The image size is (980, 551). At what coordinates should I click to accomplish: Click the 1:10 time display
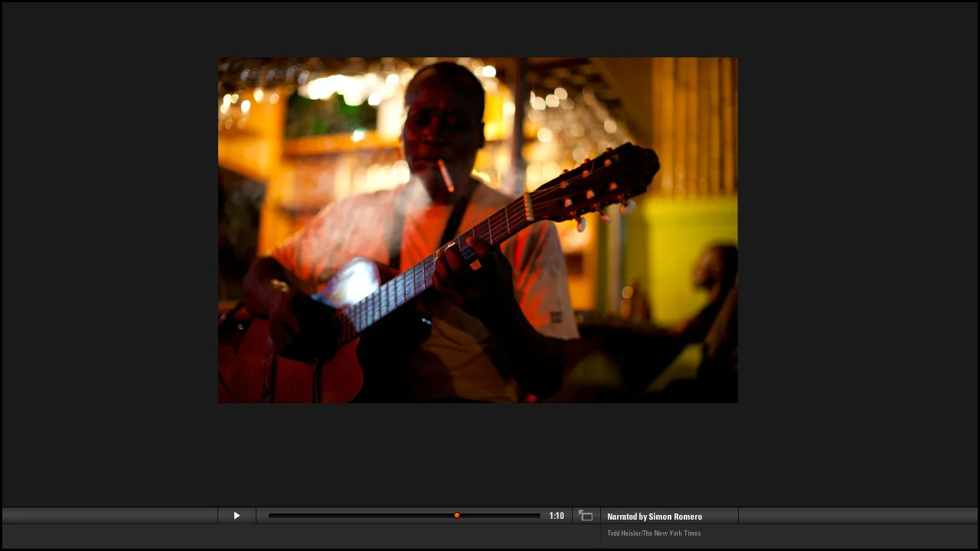point(557,516)
